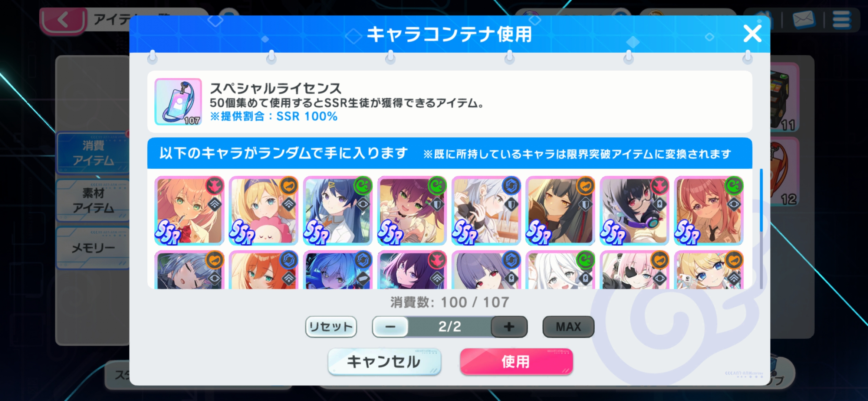Image resolution: width=868 pixels, height=401 pixels.
Task: Select the orange-haired SSR character with red bow
Action: tap(190, 211)
